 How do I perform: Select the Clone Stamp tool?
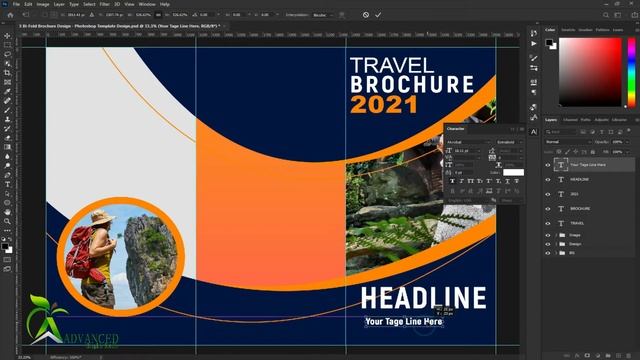point(7,119)
